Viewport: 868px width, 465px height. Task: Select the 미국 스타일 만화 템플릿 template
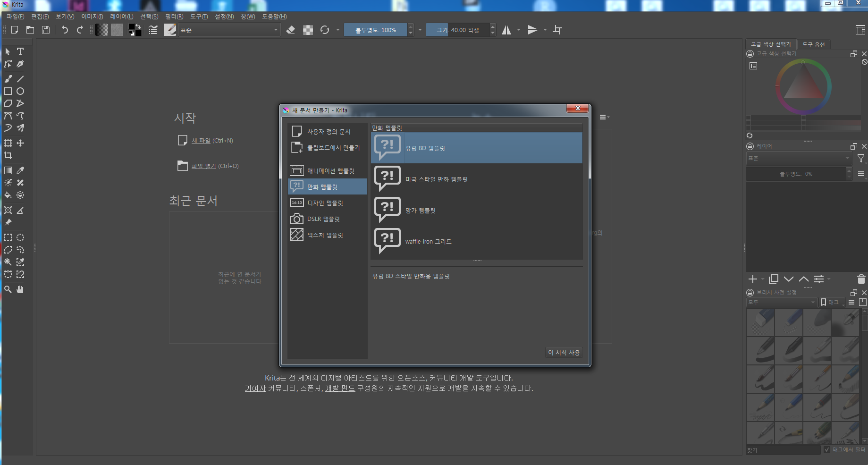(x=477, y=179)
